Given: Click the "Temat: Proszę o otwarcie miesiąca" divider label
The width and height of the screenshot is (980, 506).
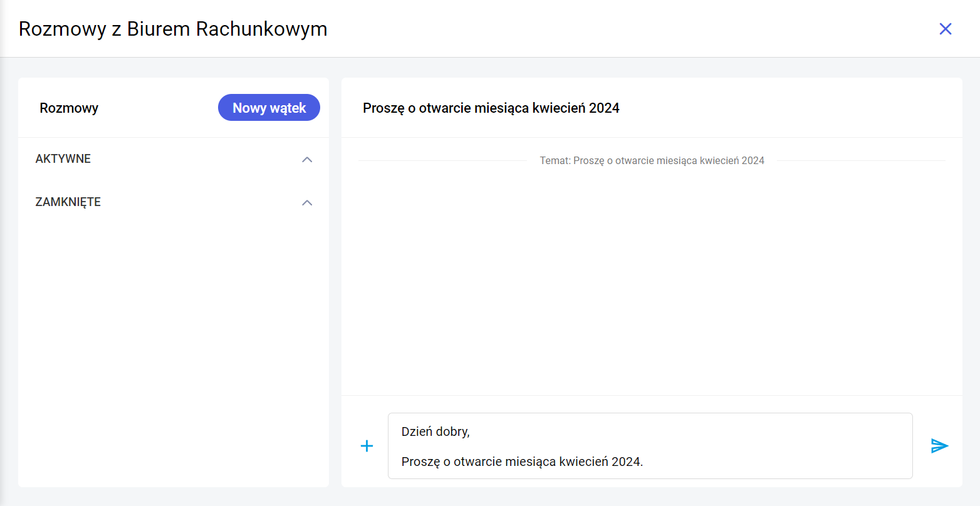Looking at the screenshot, I should point(652,161).
